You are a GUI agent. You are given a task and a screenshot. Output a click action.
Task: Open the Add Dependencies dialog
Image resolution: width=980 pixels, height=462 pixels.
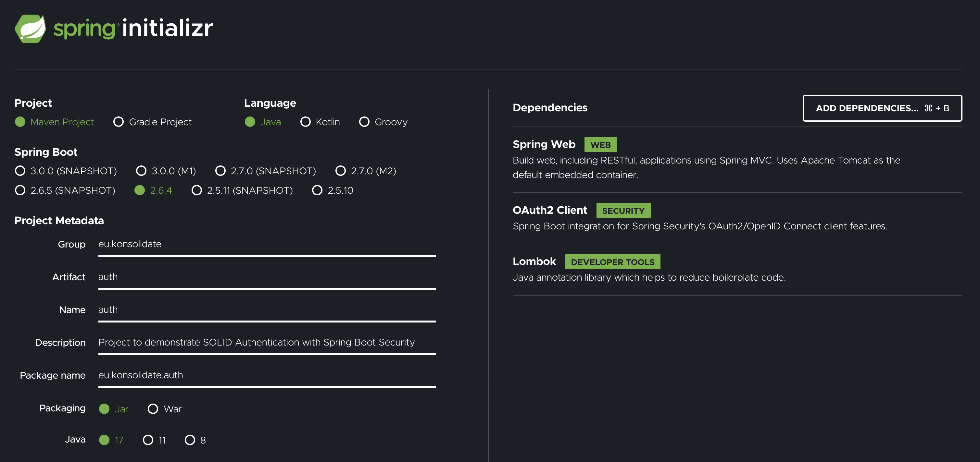(882, 108)
